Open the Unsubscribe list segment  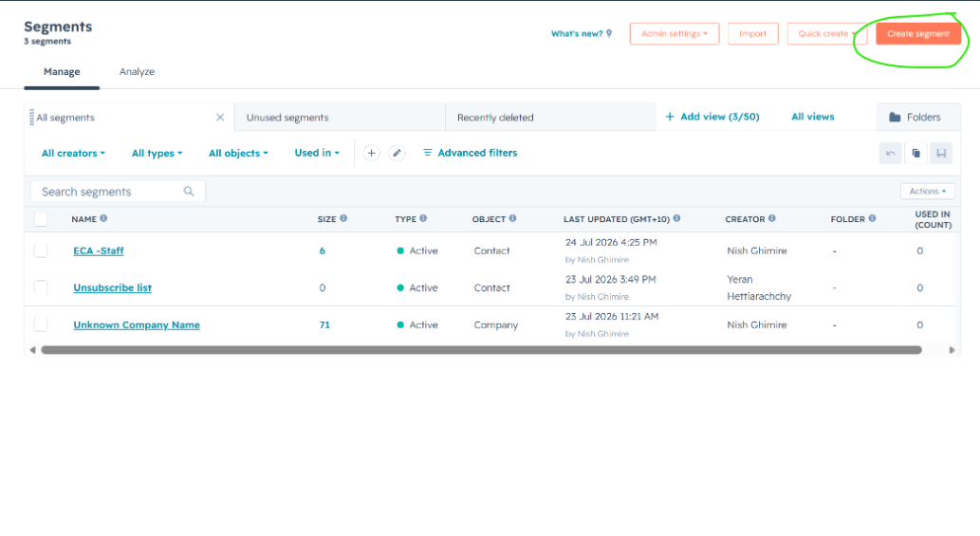coord(113,287)
